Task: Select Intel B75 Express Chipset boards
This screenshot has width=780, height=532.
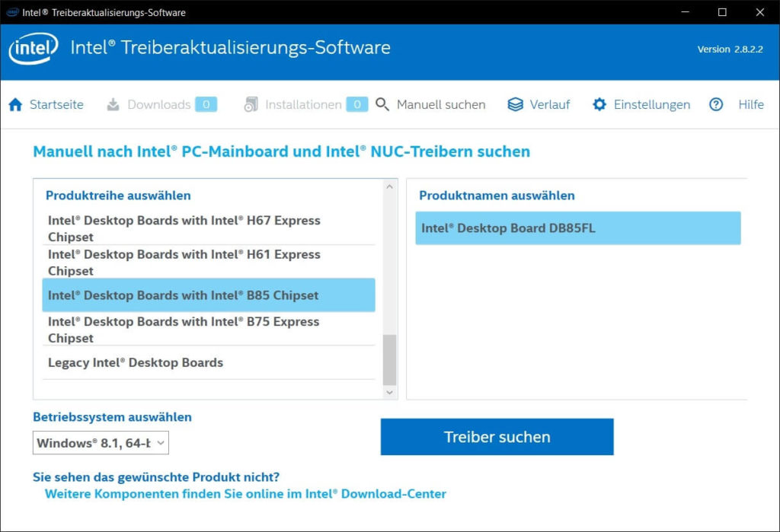Action: [x=184, y=330]
